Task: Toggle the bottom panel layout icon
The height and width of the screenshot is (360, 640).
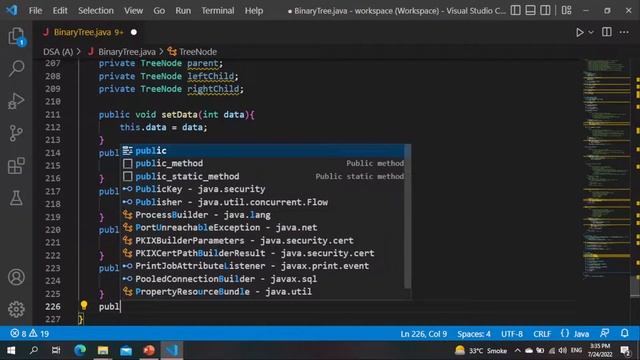Action: click(530, 10)
